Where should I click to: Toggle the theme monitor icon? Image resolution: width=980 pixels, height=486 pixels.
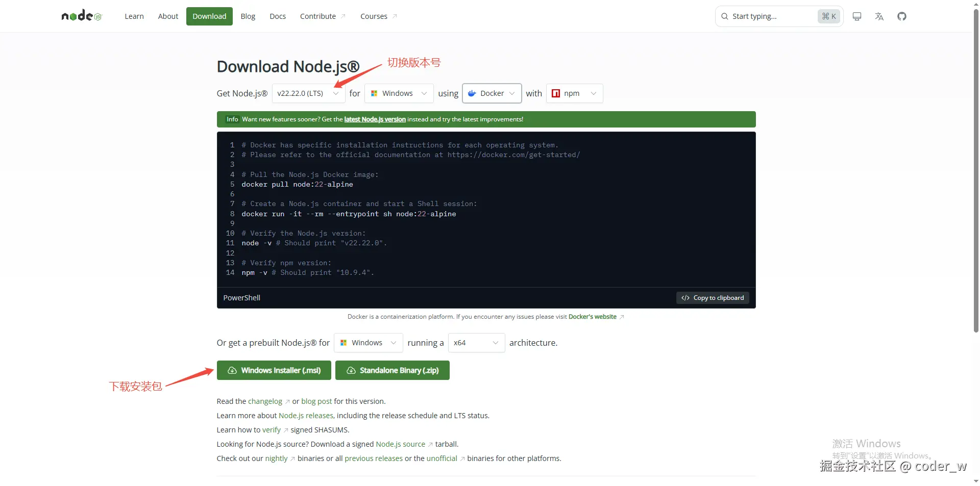coord(857,16)
